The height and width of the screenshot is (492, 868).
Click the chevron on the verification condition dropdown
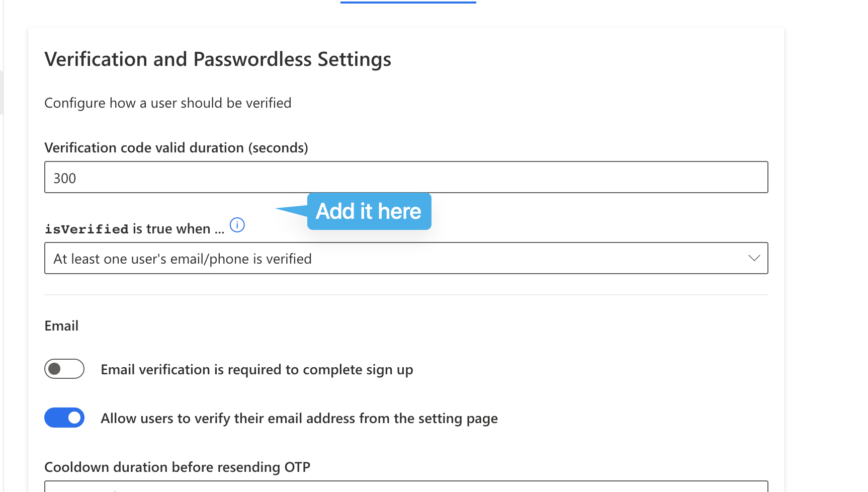click(754, 258)
